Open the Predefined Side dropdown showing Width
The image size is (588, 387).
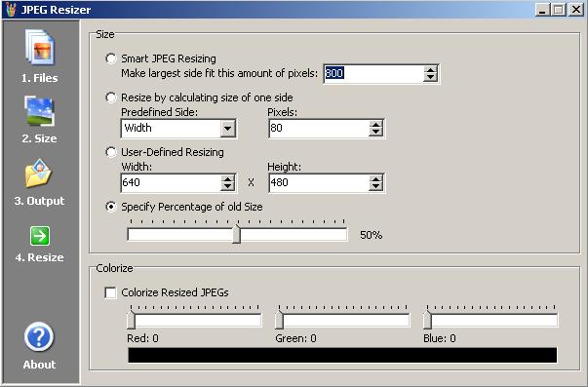(178, 129)
